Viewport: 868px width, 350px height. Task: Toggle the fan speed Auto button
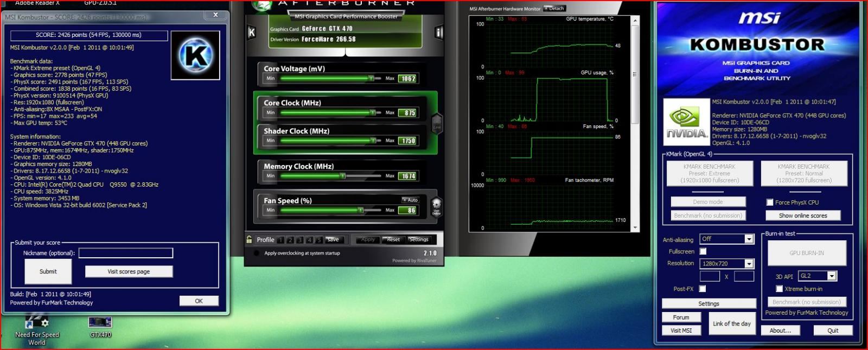410,200
